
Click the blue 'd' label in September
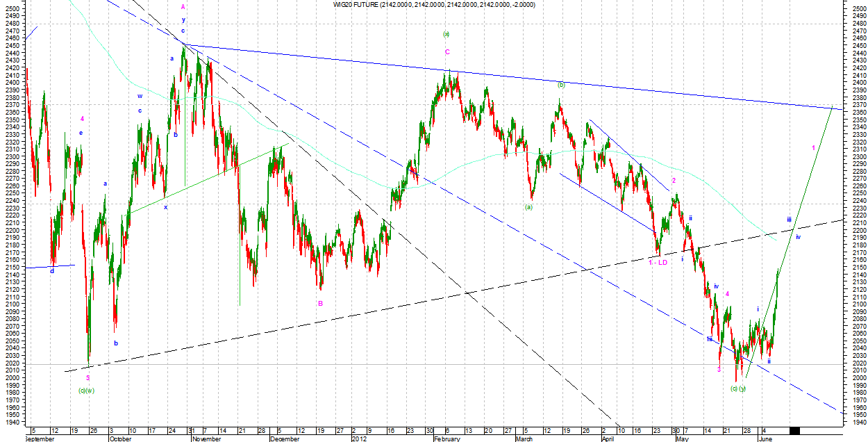click(52, 271)
